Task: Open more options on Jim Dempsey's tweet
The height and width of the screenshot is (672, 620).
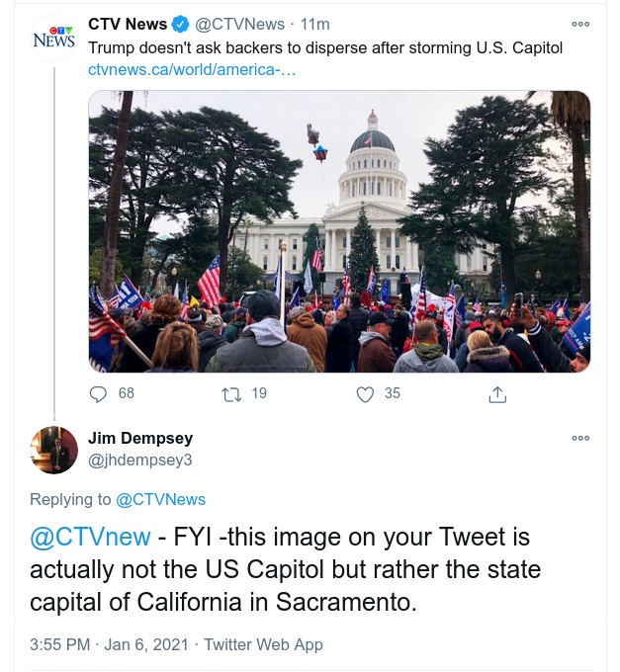Action: pyautogui.click(x=580, y=438)
